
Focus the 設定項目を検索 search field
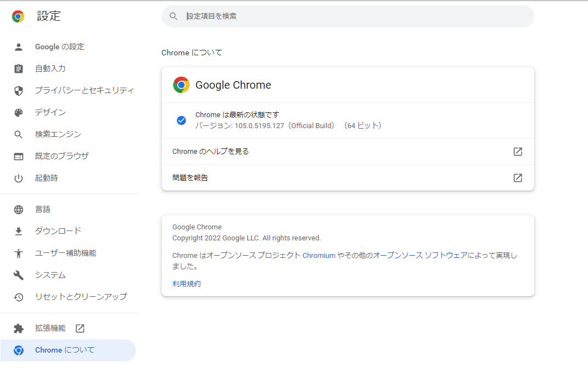point(347,16)
